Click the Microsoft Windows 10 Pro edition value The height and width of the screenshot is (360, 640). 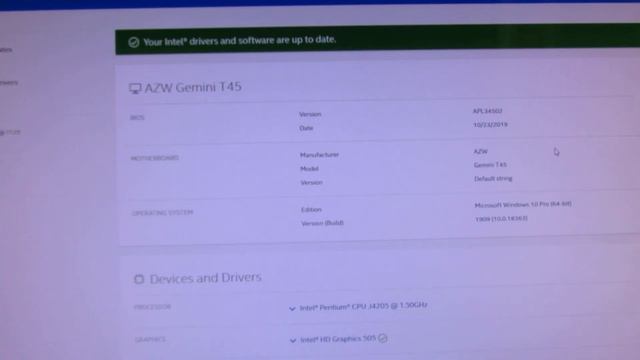(523, 204)
